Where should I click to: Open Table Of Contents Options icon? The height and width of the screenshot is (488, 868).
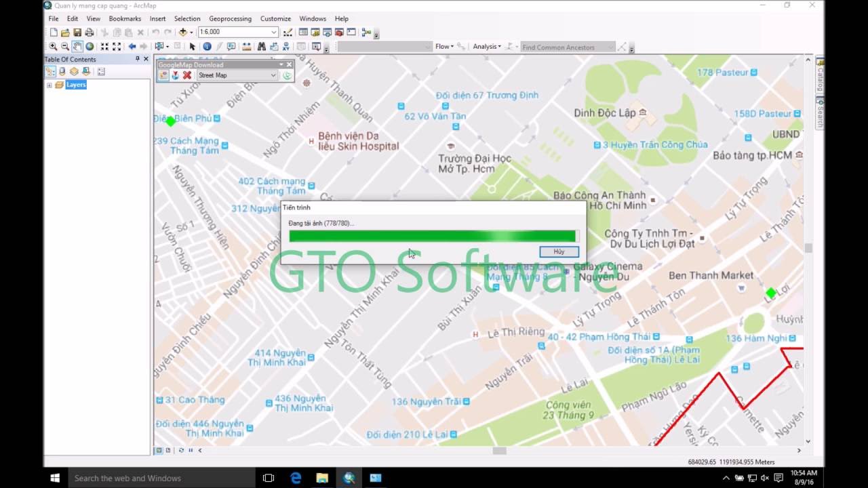click(x=101, y=71)
